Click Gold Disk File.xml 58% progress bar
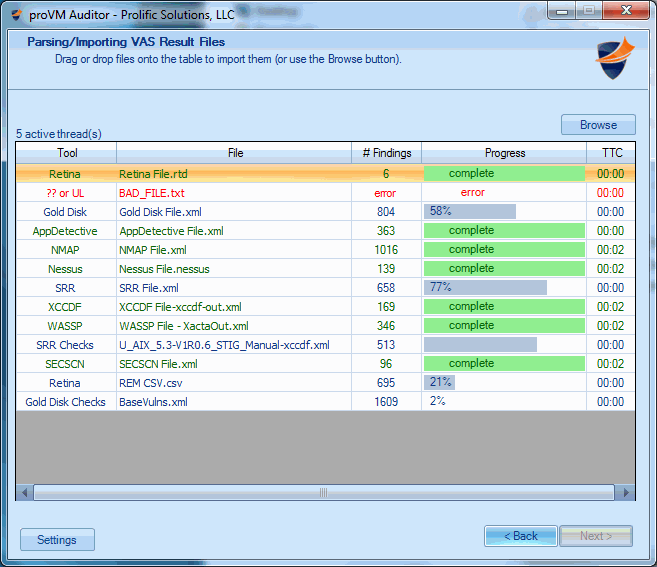 pos(470,211)
